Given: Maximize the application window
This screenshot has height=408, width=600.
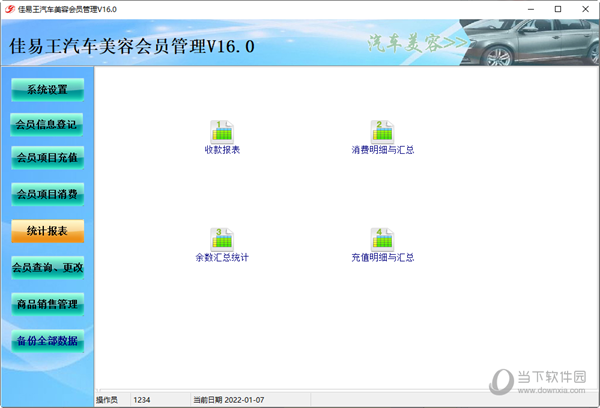Looking at the screenshot, I should pos(558,9).
